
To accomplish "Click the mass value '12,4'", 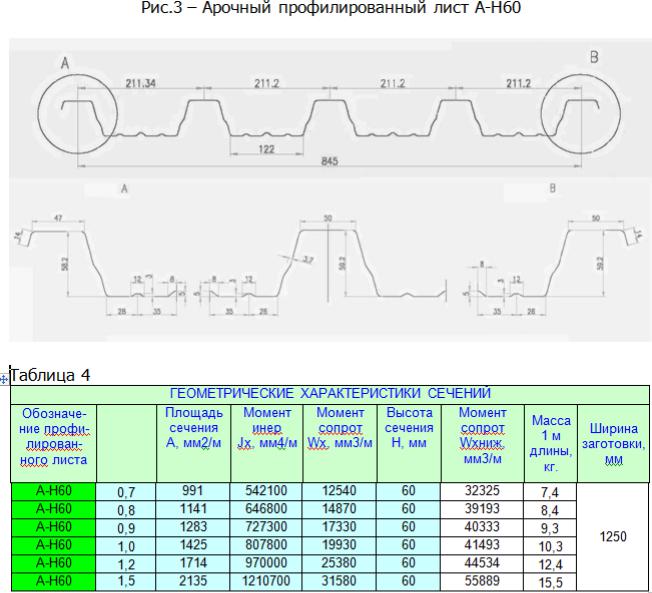I will click(x=551, y=565).
